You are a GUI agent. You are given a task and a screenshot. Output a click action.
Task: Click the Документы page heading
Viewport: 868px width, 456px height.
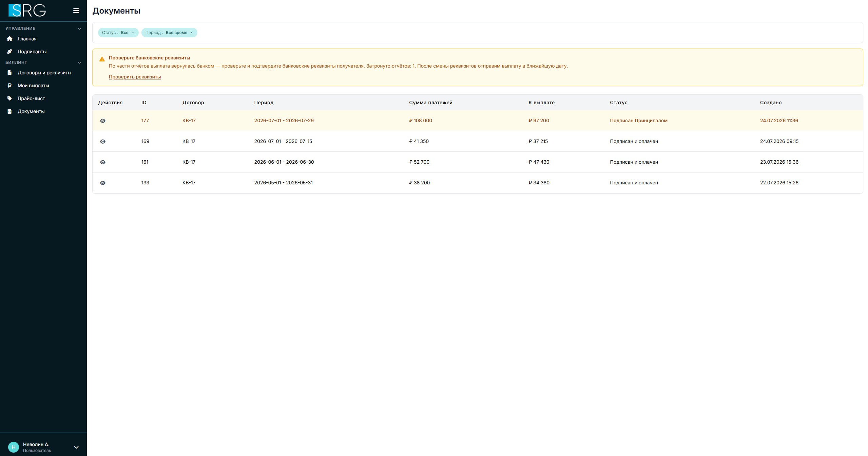tap(116, 11)
